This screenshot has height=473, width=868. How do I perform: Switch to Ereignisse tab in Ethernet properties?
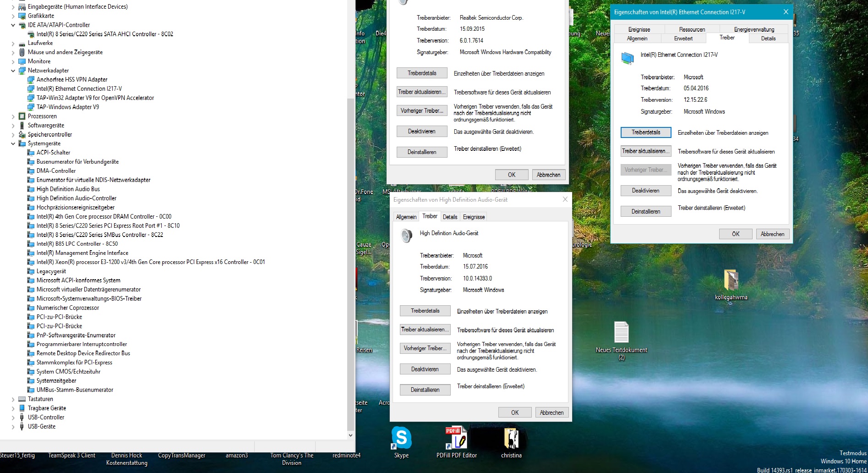(639, 29)
